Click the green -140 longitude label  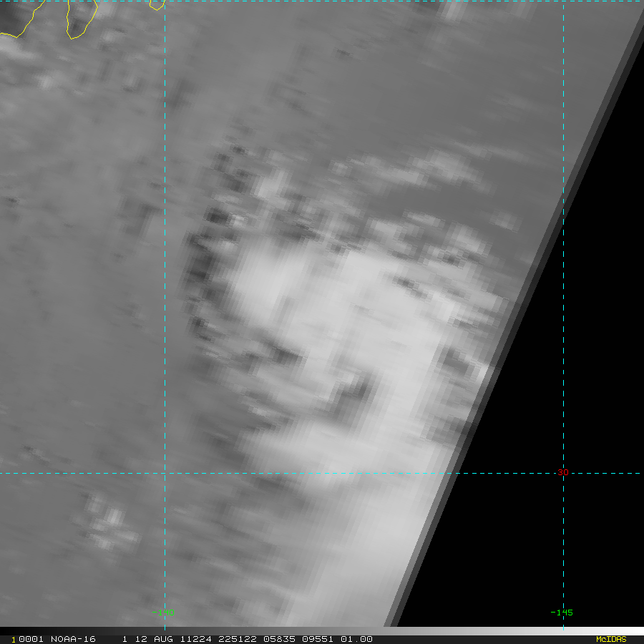[163, 613]
